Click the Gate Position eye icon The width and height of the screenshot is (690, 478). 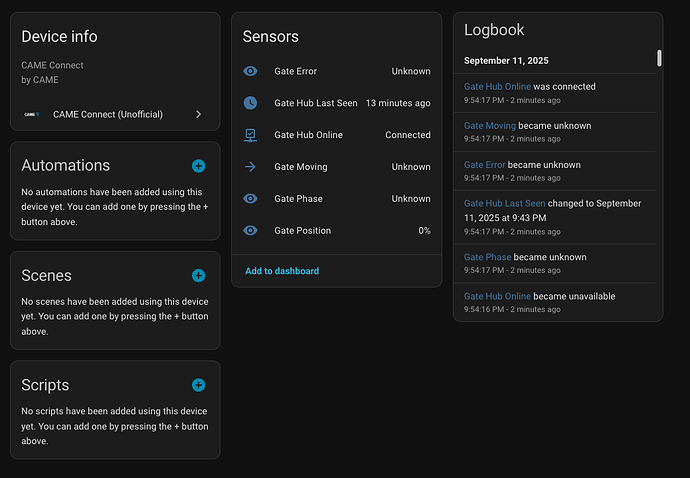pos(251,231)
